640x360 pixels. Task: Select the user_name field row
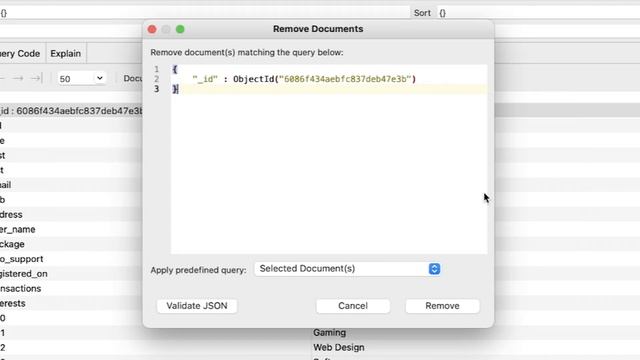pos(71,229)
